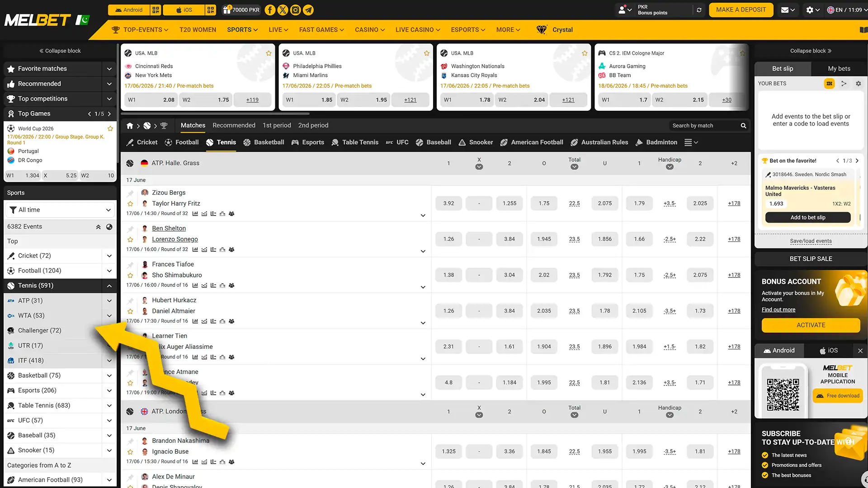The width and height of the screenshot is (868, 488).
Task: Star the Hubert Hurkacz vs Daniel Altmaier match
Action: pos(130,311)
